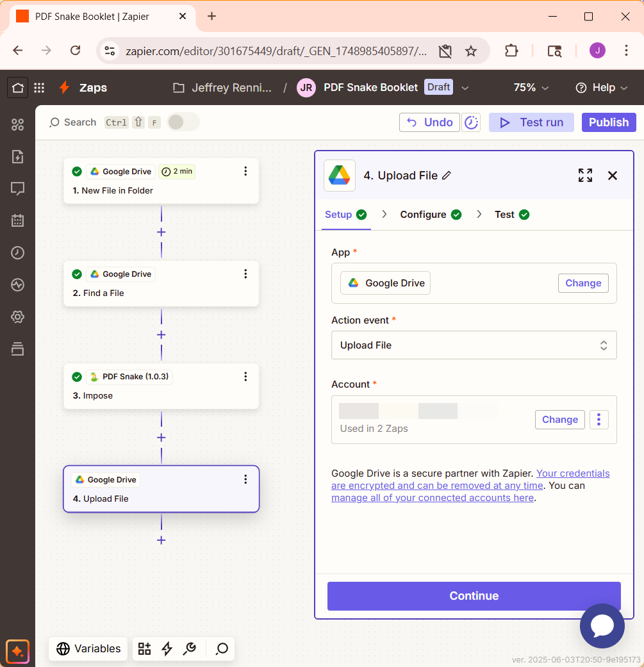Viewport: 644px width, 667px height.
Task: Reload the browser page
Action: pos(75,51)
